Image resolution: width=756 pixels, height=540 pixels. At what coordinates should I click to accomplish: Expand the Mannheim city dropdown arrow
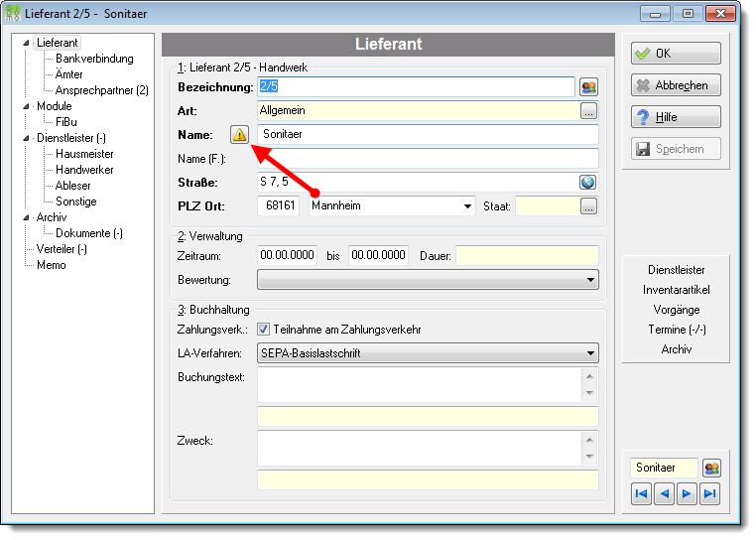(467, 206)
